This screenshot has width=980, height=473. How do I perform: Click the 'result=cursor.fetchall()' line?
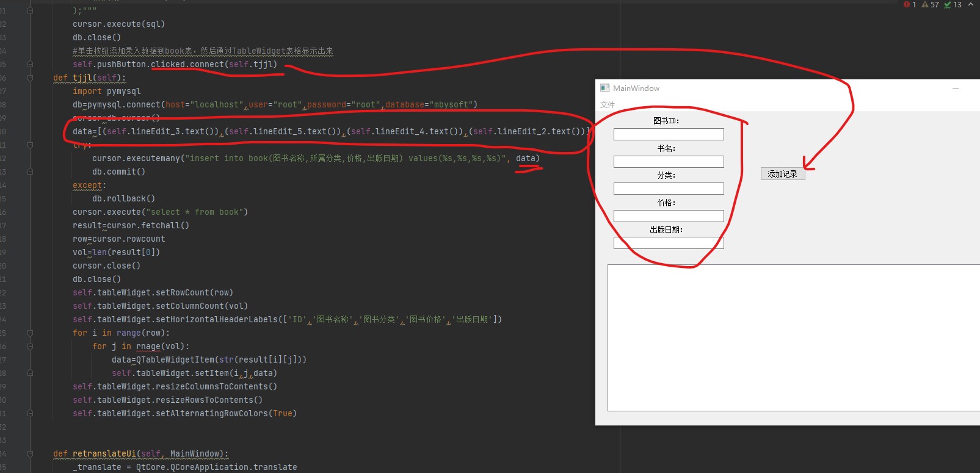(131, 225)
